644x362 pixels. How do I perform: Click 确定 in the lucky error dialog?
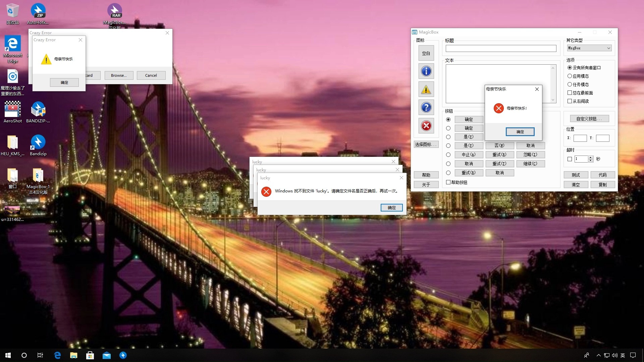point(391,208)
